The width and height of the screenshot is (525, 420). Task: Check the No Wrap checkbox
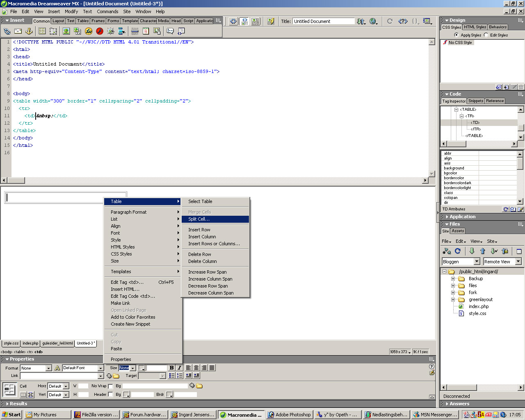110,386
